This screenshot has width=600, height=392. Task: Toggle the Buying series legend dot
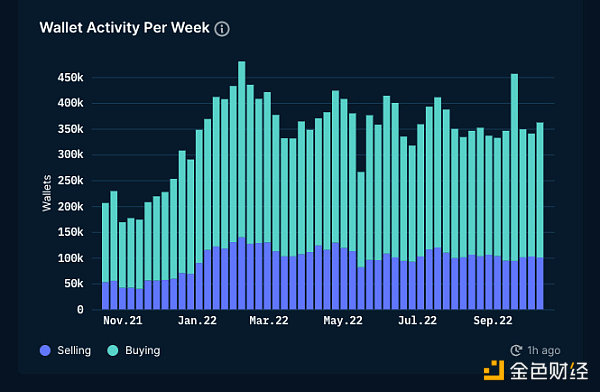(x=113, y=350)
